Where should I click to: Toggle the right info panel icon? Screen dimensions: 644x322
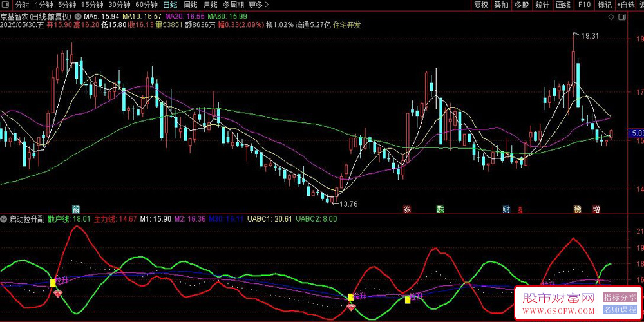(622, 17)
